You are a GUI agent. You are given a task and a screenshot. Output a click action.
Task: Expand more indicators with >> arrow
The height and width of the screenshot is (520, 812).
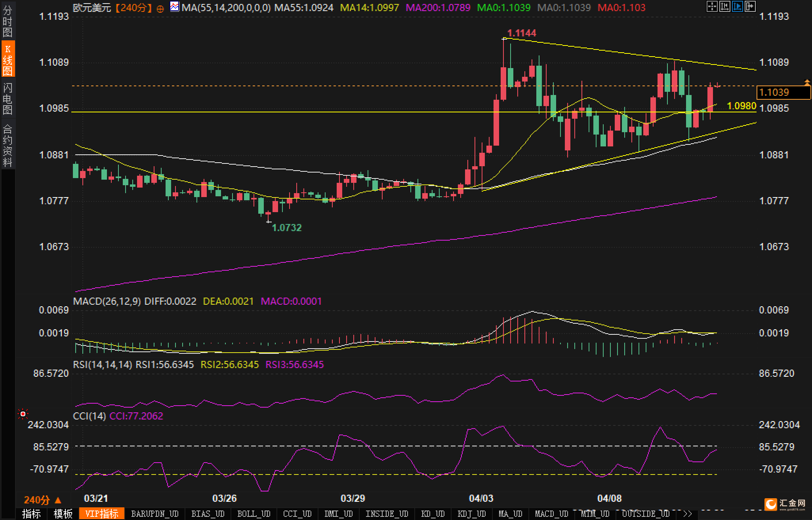[688, 514]
